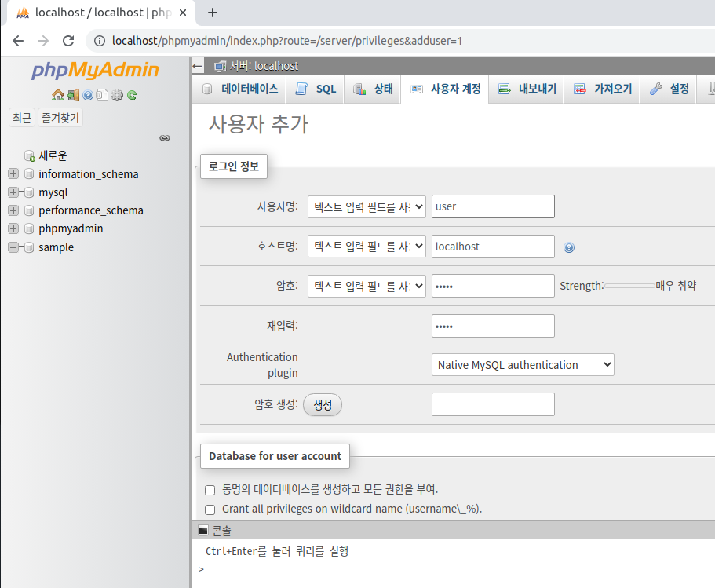Expand the mysql database node
Screen dimensions: 715x588
point(13,192)
